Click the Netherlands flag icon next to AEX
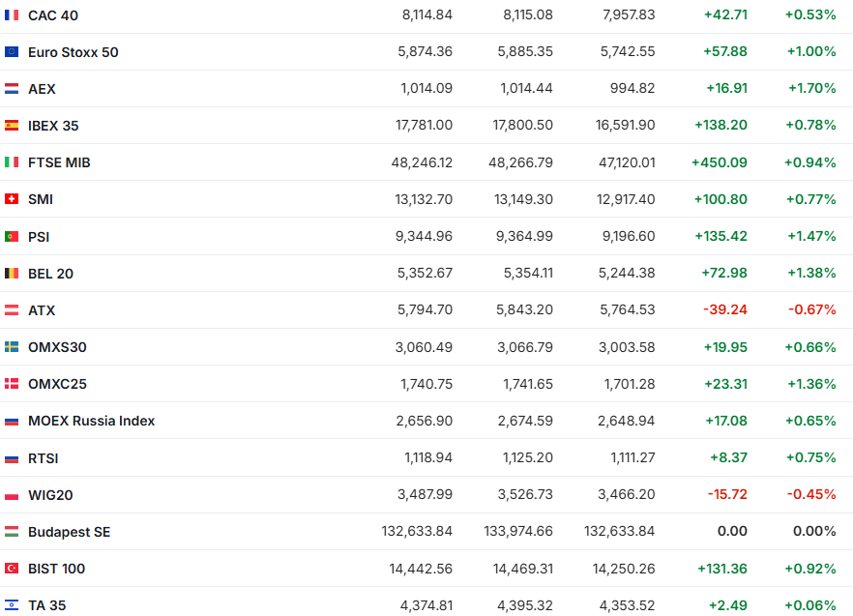The image size is (853, 616). click(x=12, y=89)
